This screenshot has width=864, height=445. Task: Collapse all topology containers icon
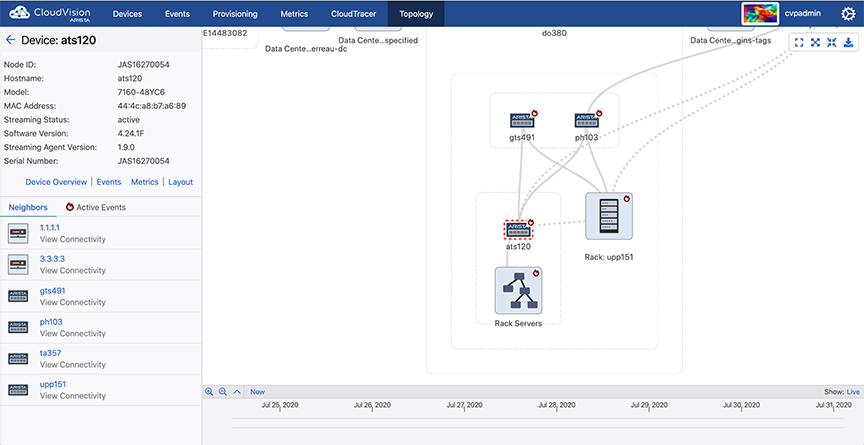(x=832, y=42)
